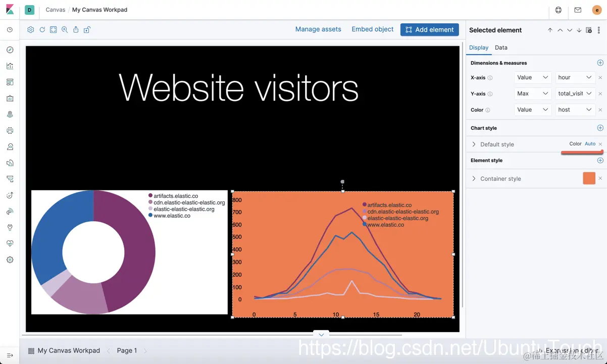Screen dimensions: 607x364
Task: Open the orange Container style color swatch
Action: 589,178
